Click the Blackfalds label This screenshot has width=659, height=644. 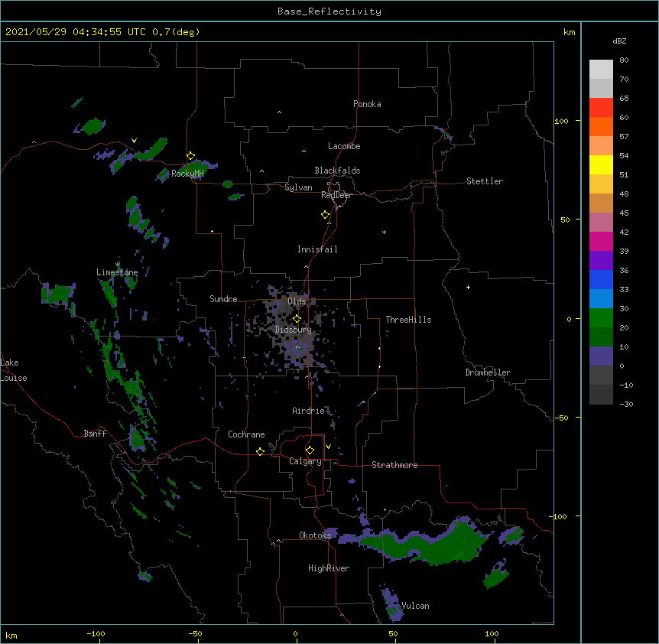click(x=337, y=171)
